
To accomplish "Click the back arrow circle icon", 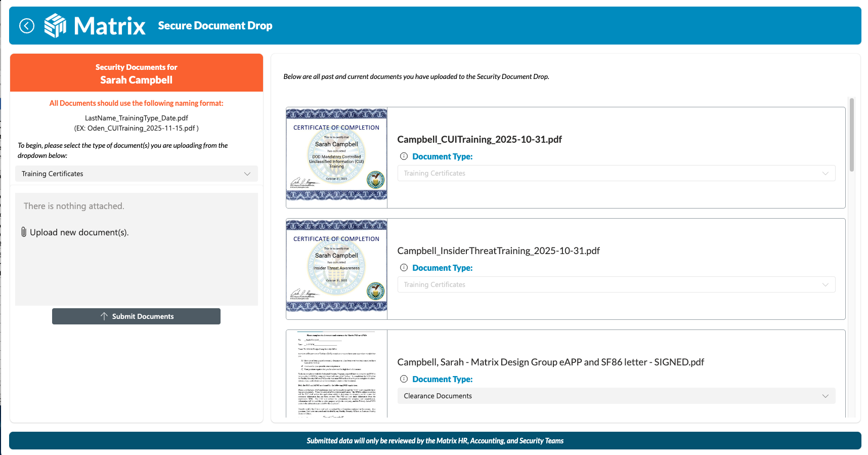I will click(x=27, y=25).
